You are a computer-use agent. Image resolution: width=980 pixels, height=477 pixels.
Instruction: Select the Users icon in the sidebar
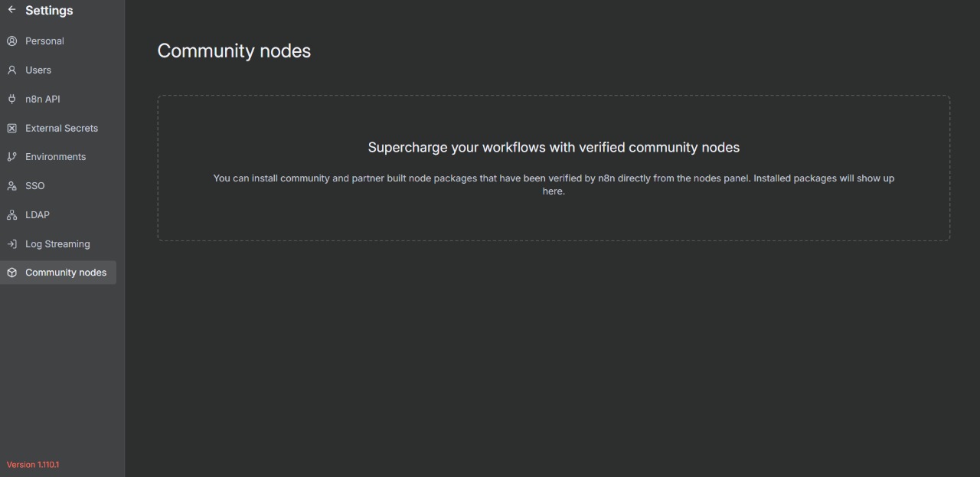(11, 70)
